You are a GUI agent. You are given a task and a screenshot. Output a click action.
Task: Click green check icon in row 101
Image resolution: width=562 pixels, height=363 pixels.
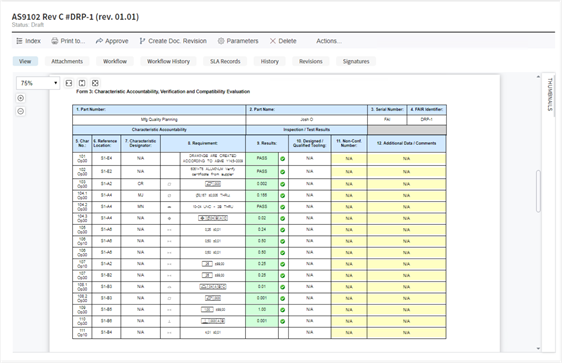[x=283, y=159]
